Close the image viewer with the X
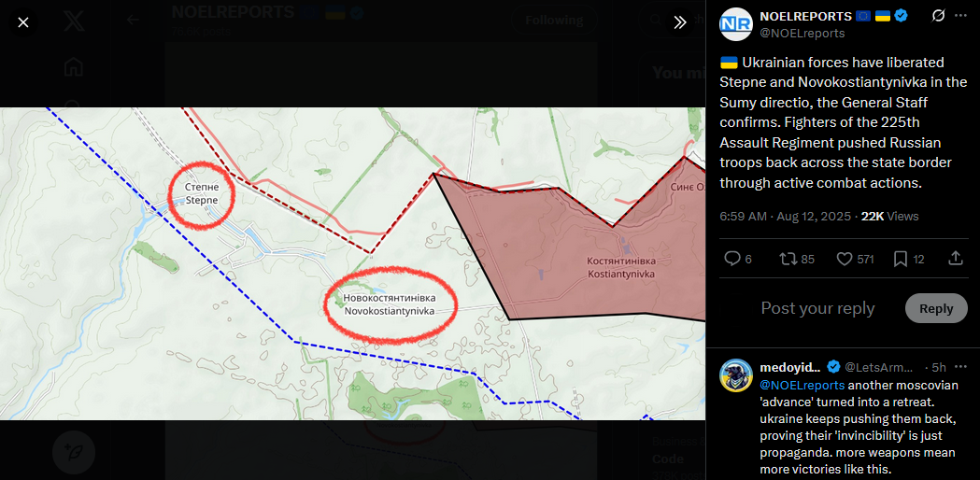 tap(23, 23)
